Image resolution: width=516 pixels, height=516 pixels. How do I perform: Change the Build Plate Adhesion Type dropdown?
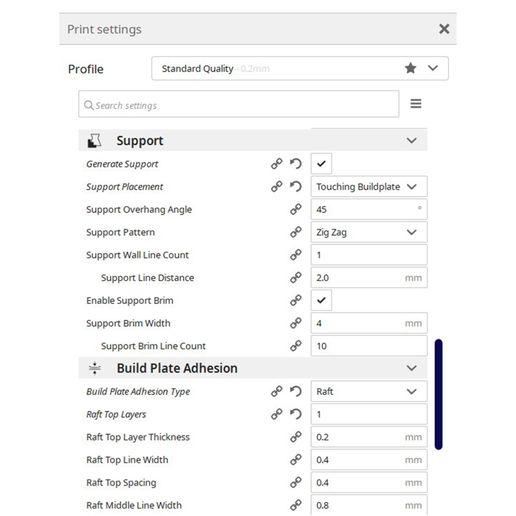pyautogui.click(x=369, y=391)
